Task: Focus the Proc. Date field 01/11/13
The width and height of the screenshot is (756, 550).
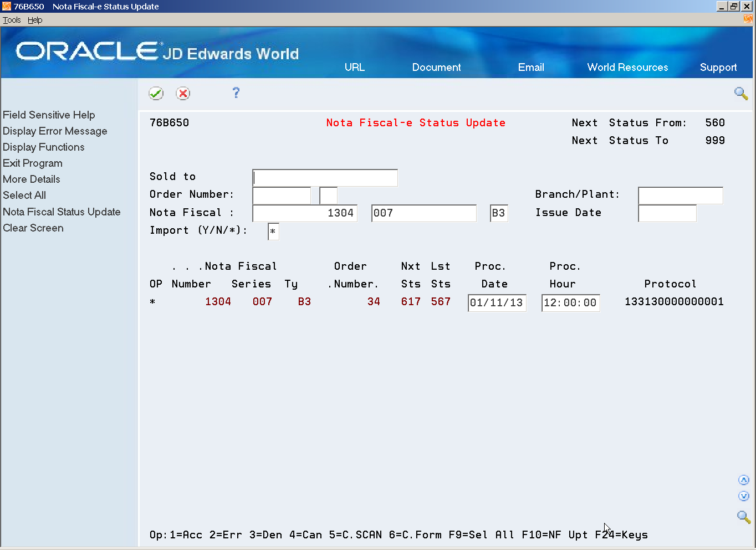Action: click(x=497, y=303)
